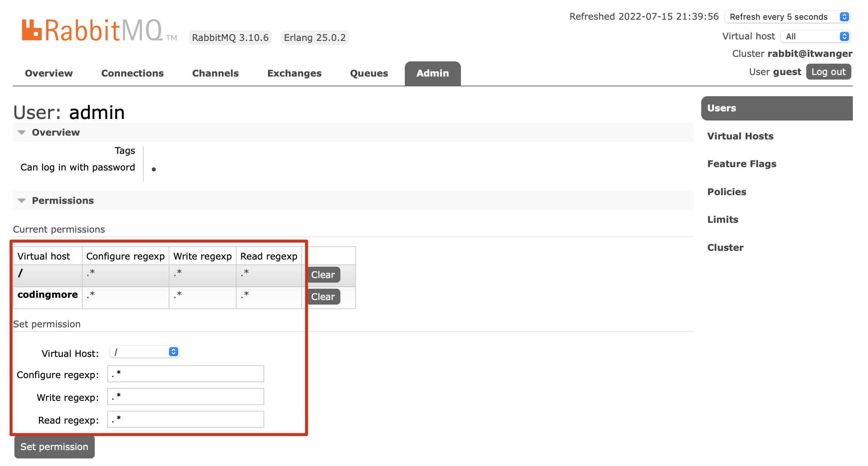Collapse the Overview section triangle
The image size is (868, 466).
(x=22, y=133)
